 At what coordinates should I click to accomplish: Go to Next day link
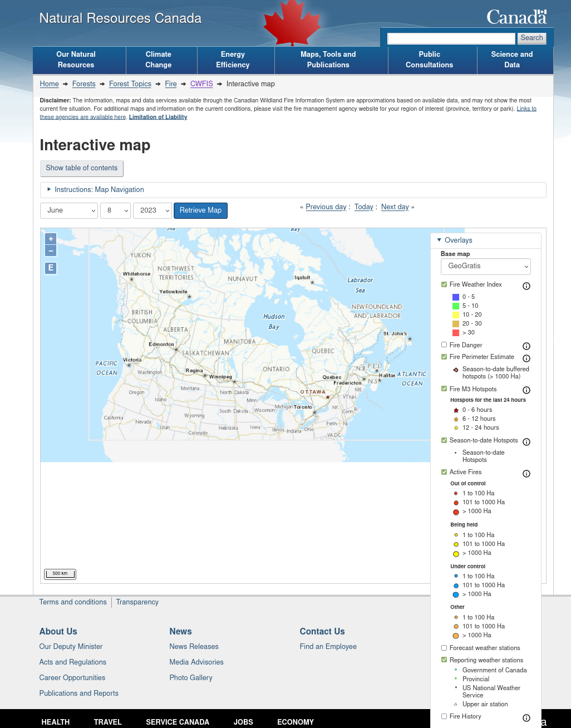point(395,207)
